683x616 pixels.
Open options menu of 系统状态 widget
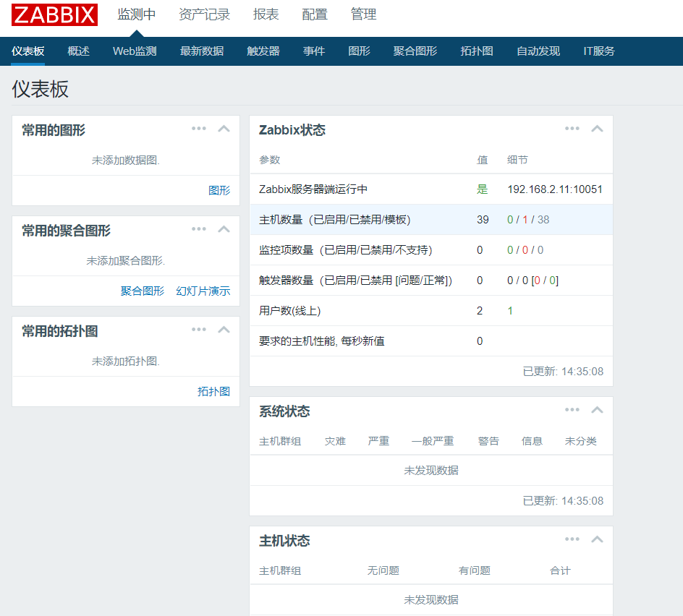(x=572, y=410)
